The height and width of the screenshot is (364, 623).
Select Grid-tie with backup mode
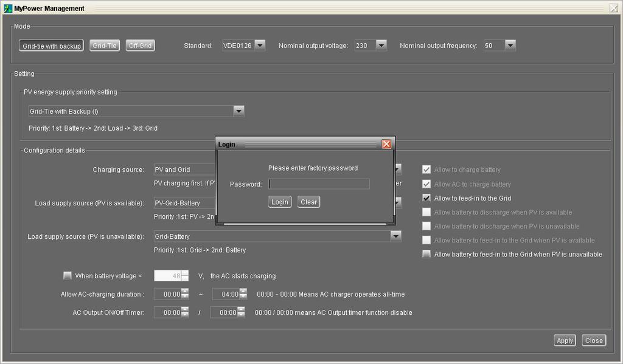point(51,46)
